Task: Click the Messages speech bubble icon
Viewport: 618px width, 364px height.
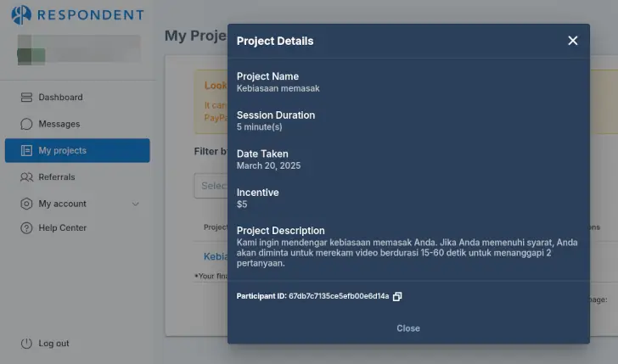Action: pyautogui.click(x=26, y=124)
